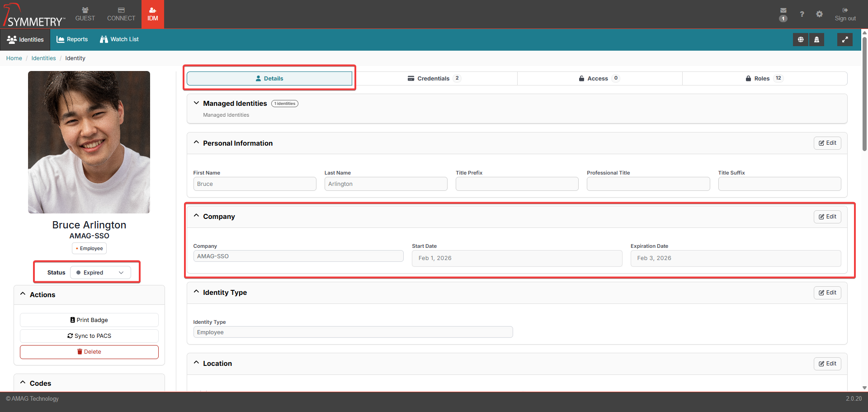
Task: Click the red Delete button
Action: tap(89, 352)
